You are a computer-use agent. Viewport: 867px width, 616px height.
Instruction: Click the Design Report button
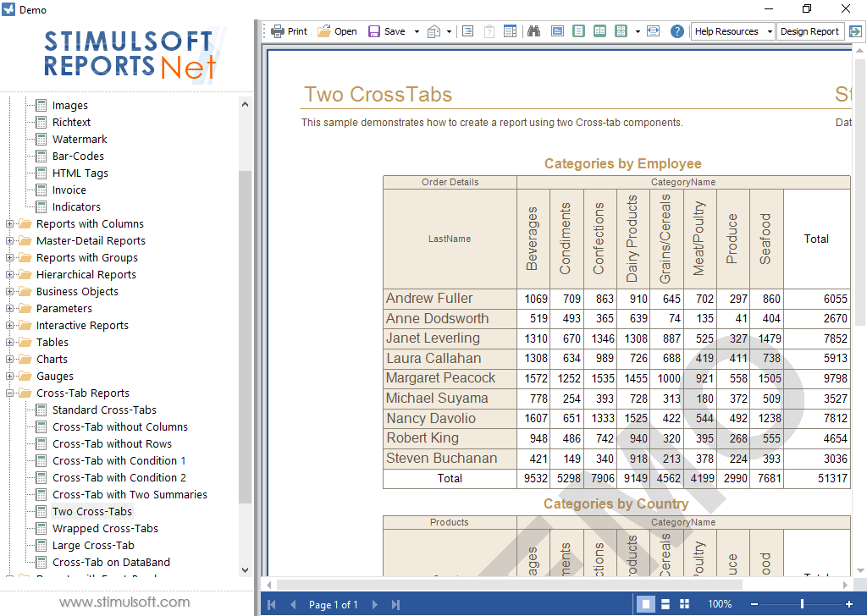[809, 31]
